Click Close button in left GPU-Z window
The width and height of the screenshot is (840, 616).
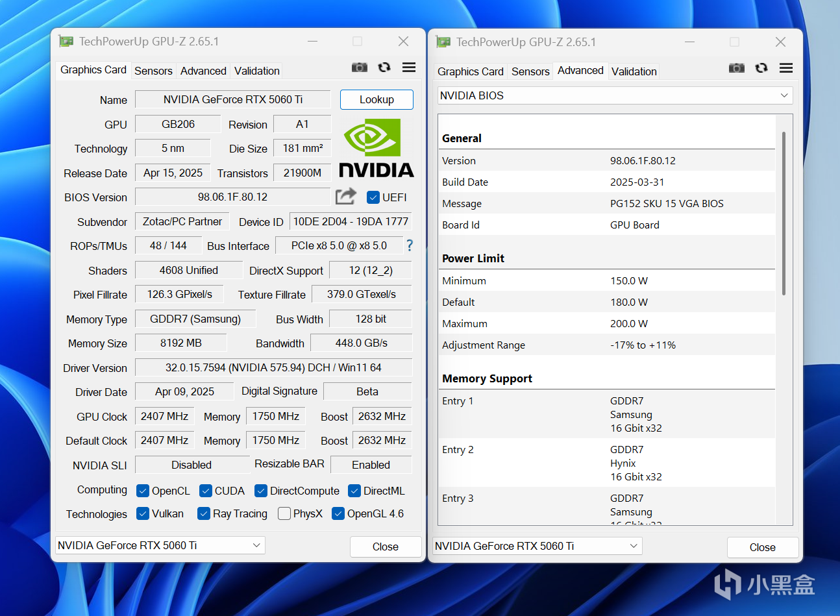[386, 547]
